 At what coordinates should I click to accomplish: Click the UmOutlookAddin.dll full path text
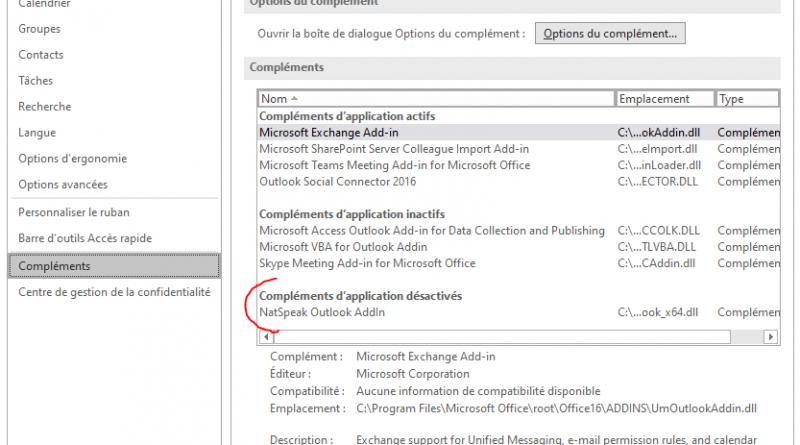pos(557,409)
